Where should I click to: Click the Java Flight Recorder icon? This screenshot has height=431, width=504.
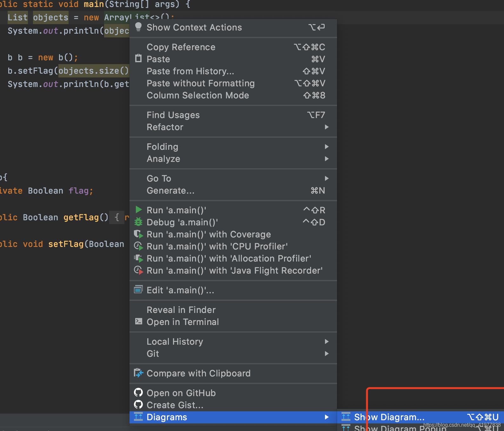tap(138, 270)
